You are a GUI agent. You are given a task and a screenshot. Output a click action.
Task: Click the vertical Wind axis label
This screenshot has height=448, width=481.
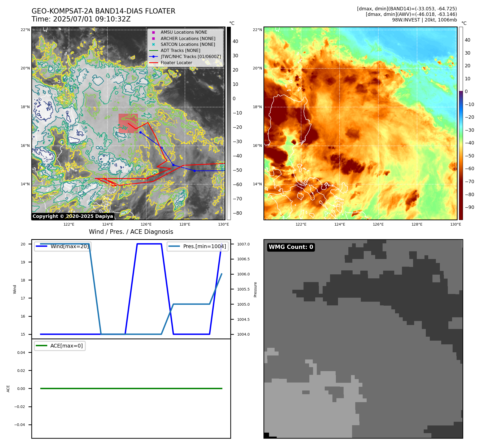(15, 289)
